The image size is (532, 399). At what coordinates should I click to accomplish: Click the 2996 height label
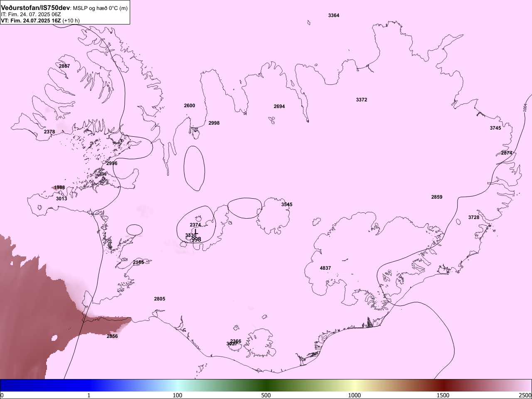tap(112, 163)
